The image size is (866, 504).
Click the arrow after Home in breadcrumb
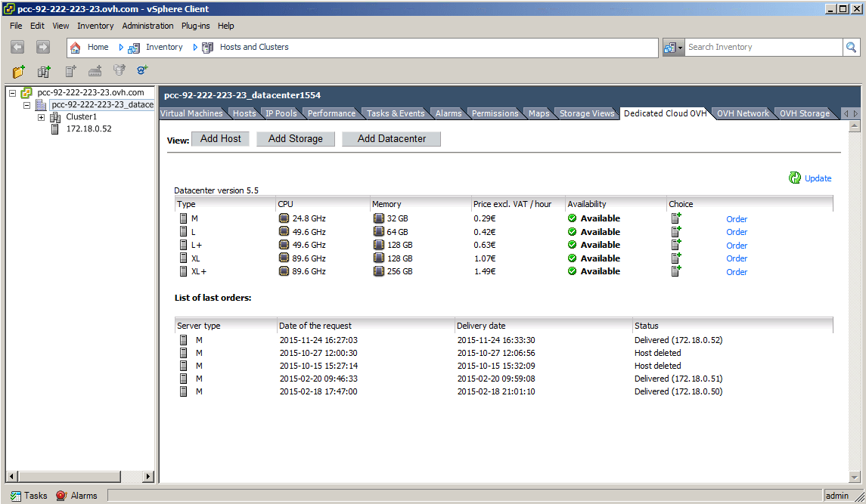[121, 48]
